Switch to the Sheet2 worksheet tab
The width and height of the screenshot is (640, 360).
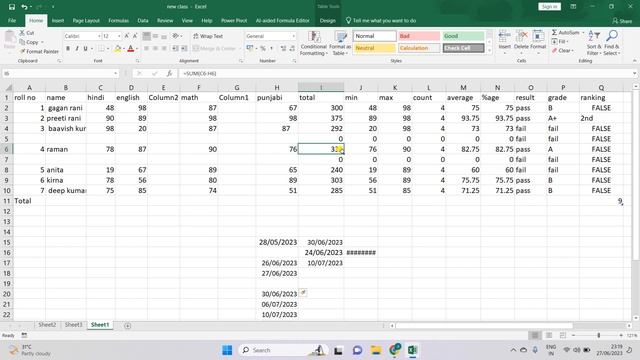click(47, 325)
